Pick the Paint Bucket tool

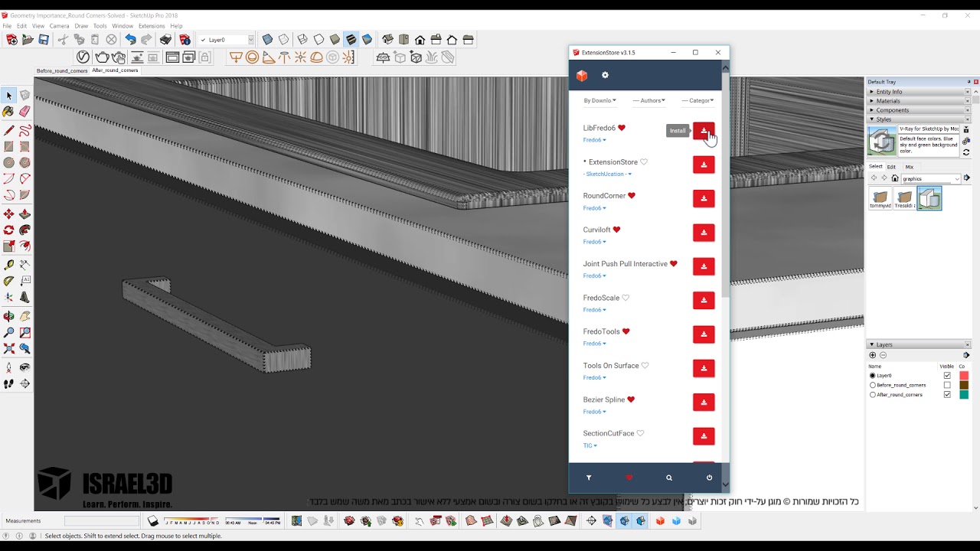(x=9, y=112)
